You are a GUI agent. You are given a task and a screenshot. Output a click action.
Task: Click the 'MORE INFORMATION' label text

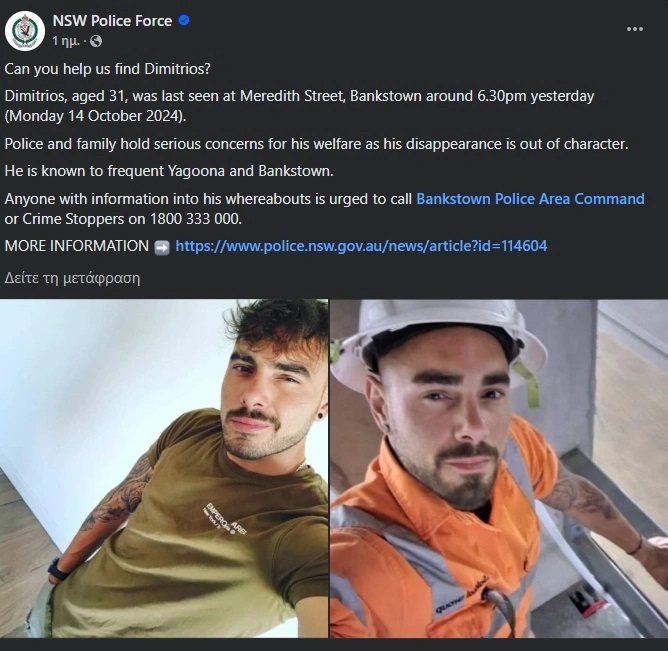(x=77, y=246)
